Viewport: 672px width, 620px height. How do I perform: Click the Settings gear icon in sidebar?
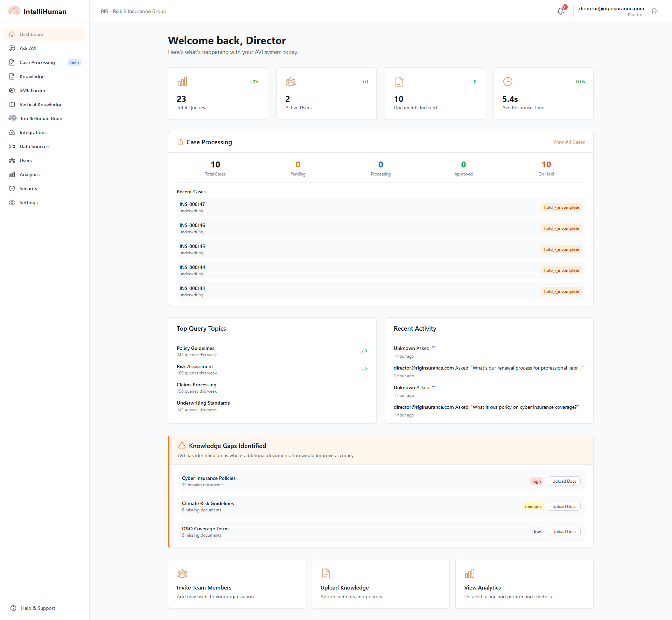coord(12,202)
